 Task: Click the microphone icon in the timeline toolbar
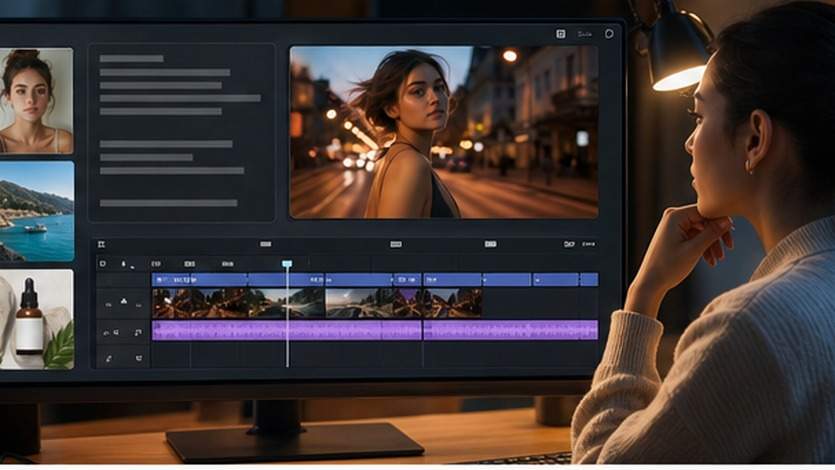(x=124, y=263)
